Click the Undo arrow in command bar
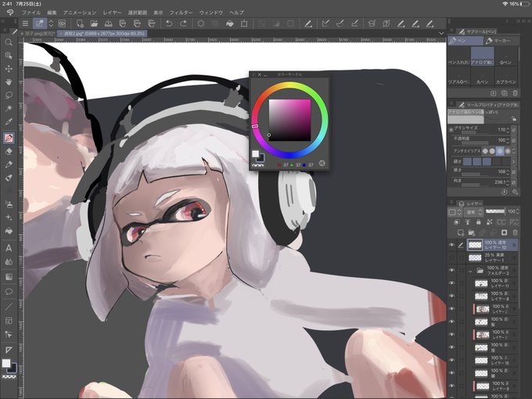Viewport: 532px width, 399px height. pyautogui.click(x=169, y=23)
